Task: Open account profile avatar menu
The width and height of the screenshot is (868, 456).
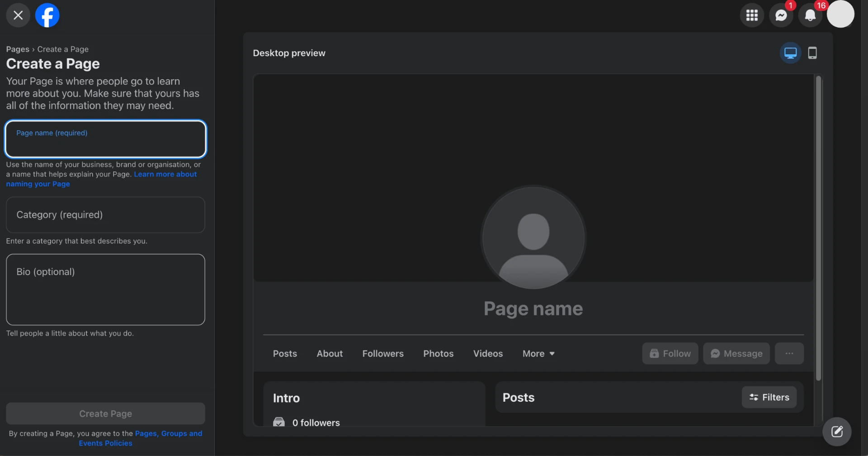Action: pos(840,14)
